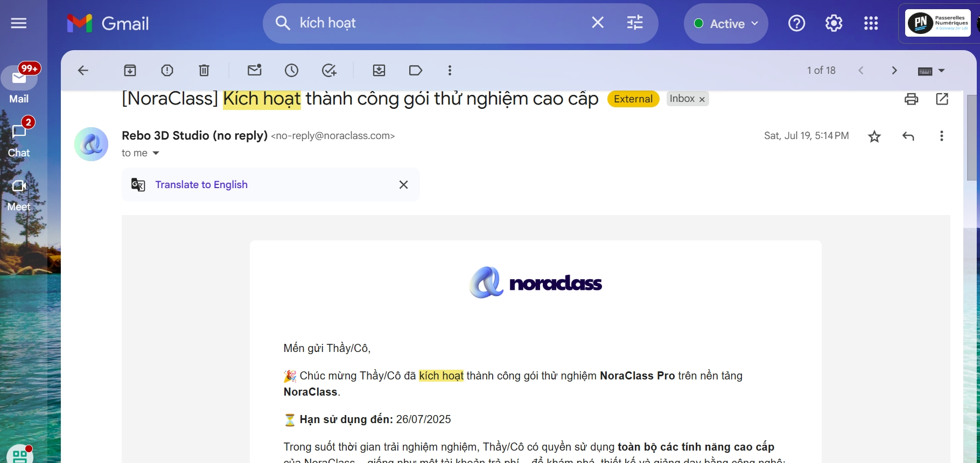Click the Gmail logo
Screen dimensions: 980x463
coord(108,23)
